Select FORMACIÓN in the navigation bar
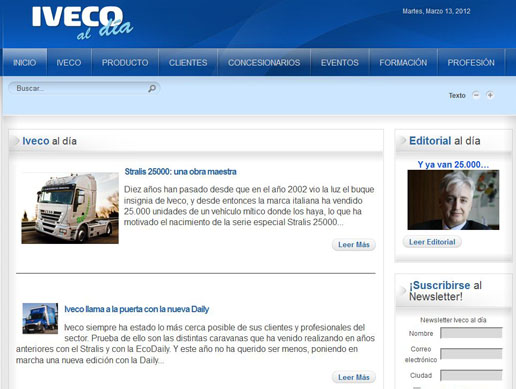516x389 pixels. tap(403, 62)
